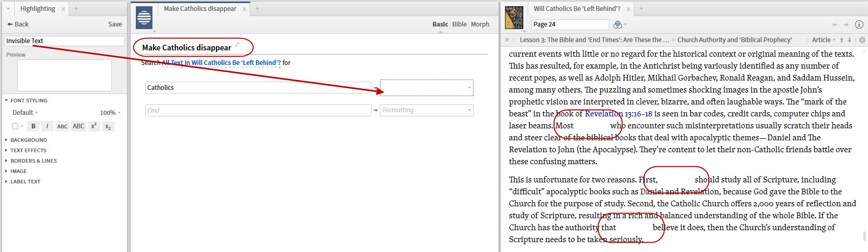Open the visual filters circles icon
Viewport: 868px width, 252px height.
click(x=618, y=24)
